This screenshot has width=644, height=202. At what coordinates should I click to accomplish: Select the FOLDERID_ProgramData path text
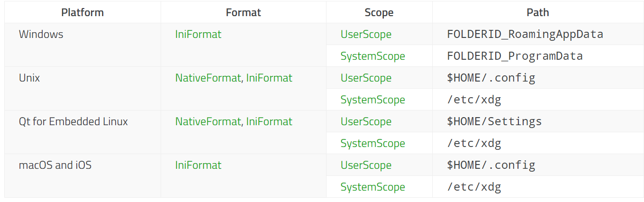[x=515, y=56]
